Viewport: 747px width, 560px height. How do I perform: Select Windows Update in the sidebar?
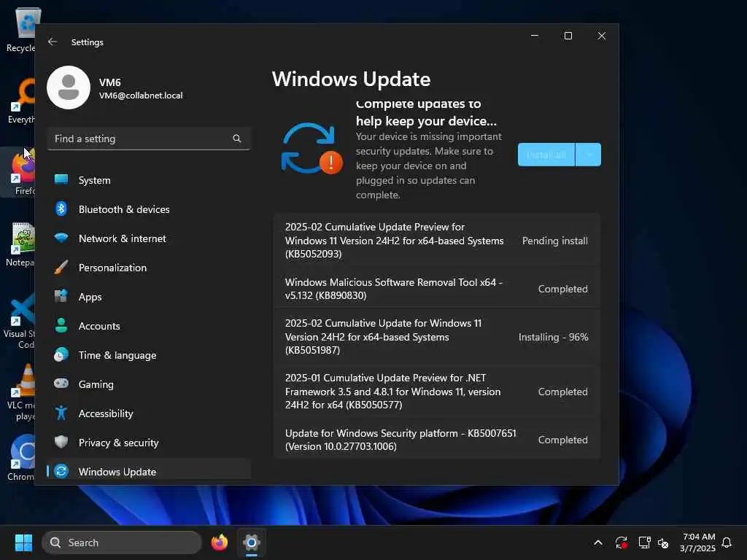(149, 470)
